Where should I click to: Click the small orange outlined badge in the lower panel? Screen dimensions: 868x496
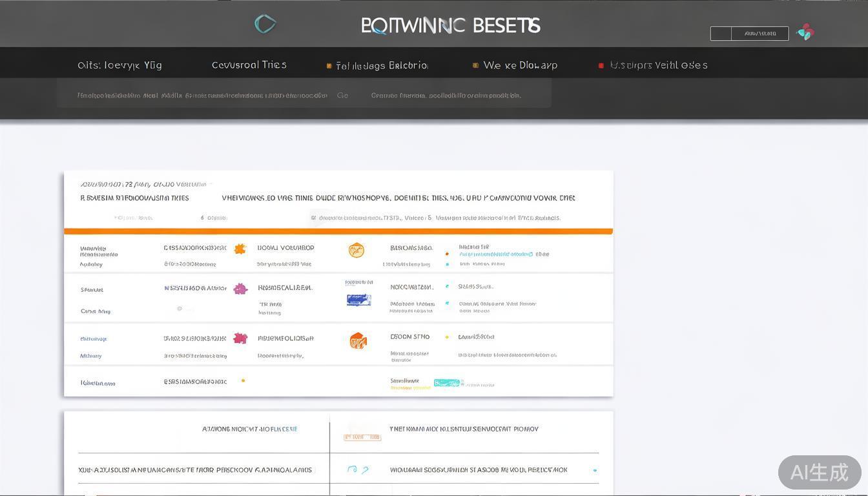(362, 437)
